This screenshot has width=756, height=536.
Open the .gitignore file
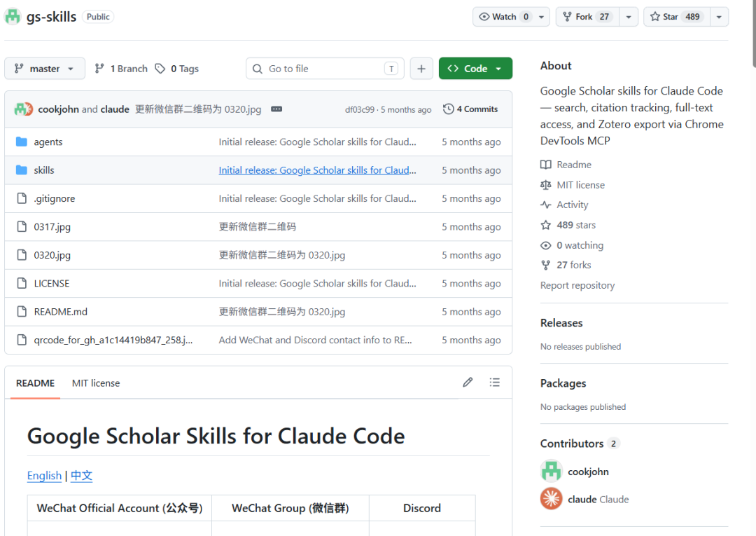coord(55,198)
